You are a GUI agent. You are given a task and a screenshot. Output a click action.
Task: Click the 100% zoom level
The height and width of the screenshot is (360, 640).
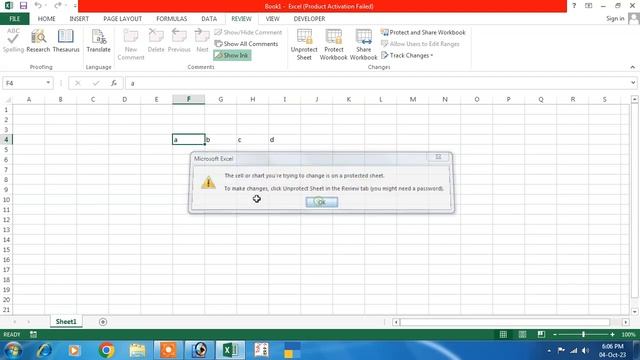[628, 334]
